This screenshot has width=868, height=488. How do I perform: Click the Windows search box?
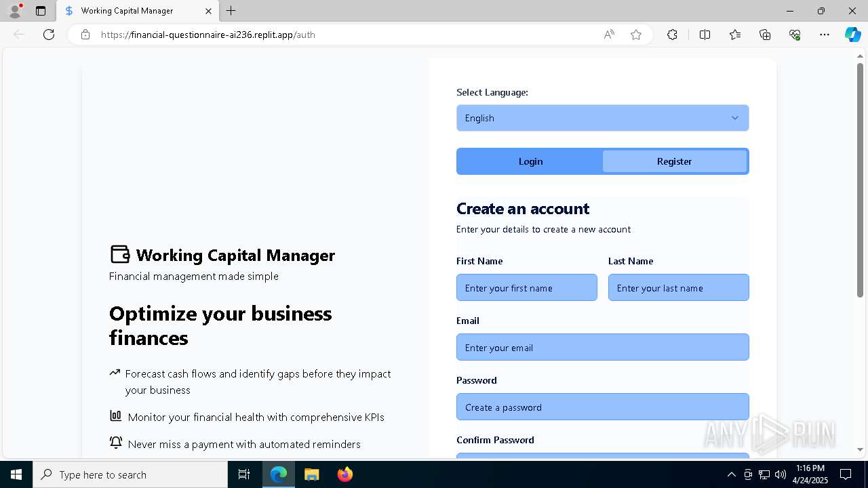point(130,474)
